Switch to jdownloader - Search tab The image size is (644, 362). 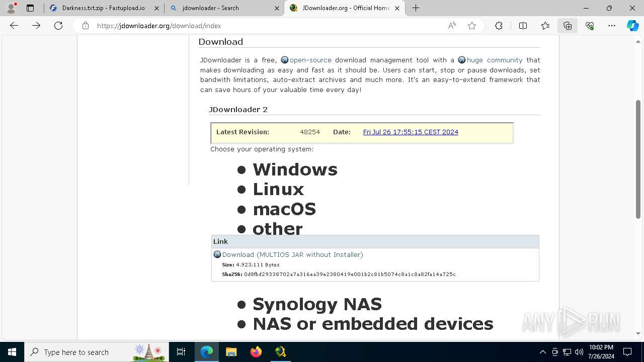point(224,8)
